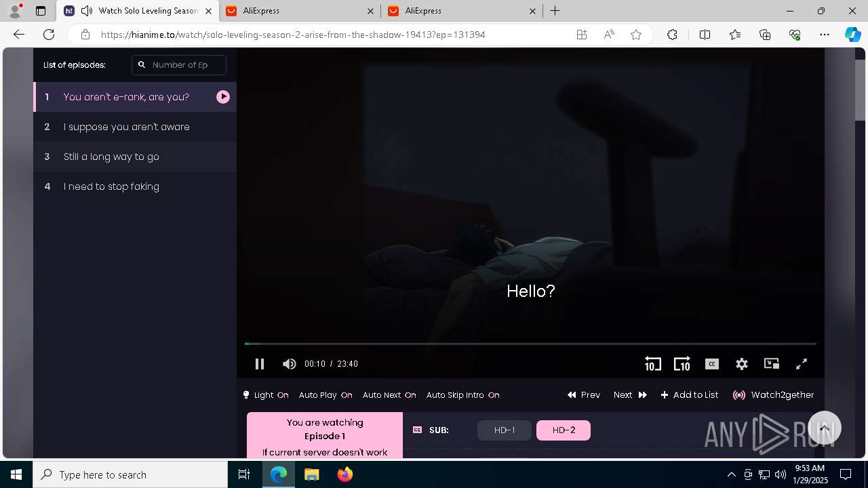Open system volume control in tray
The image size is (868, 488).
click(781, 474)
